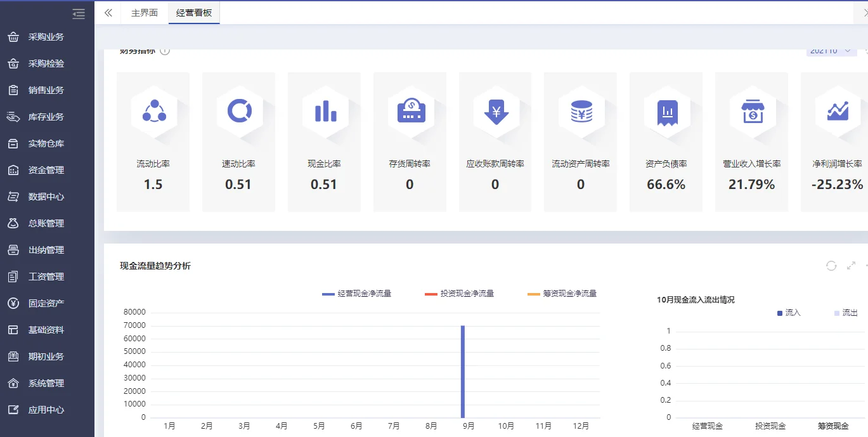This screenshot has height=437, width=868.
Task: Click the 财务指标 info help icon
Action: 165,51
